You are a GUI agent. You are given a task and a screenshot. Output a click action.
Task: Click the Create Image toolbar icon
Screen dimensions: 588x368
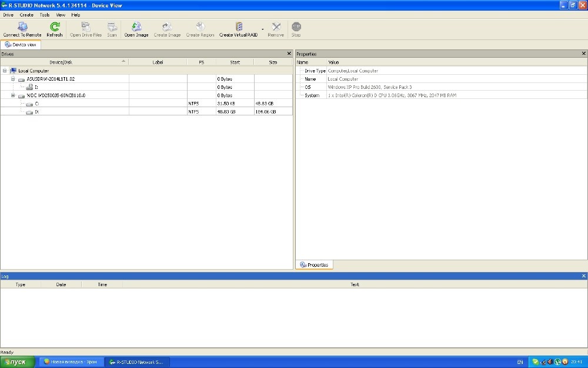tap(167, 26)
